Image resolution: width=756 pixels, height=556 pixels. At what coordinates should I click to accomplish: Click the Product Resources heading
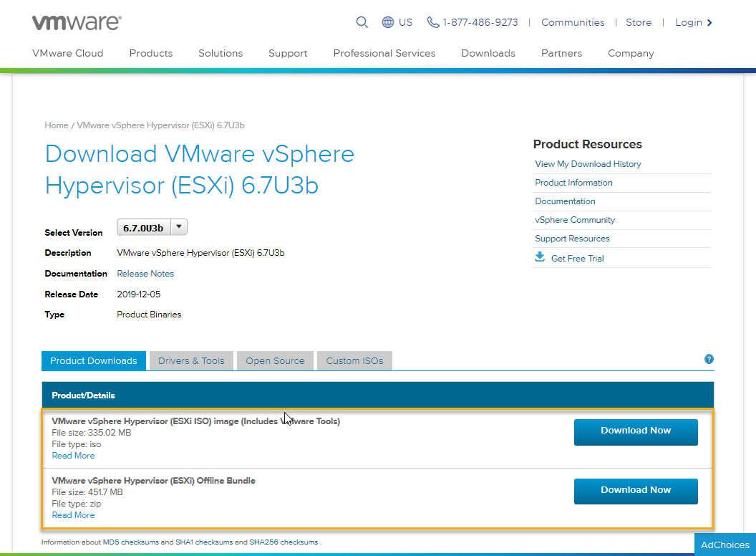coord(587,144)
